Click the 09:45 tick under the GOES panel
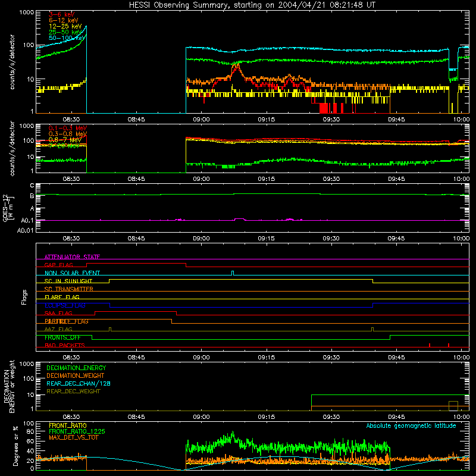Viewport: 476px width, 476px height. 396,239
